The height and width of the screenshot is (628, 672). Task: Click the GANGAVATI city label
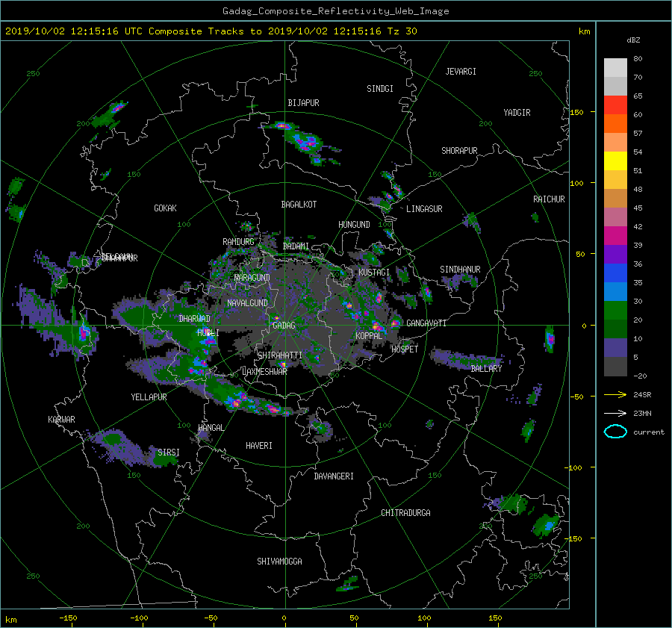(426, 323)
